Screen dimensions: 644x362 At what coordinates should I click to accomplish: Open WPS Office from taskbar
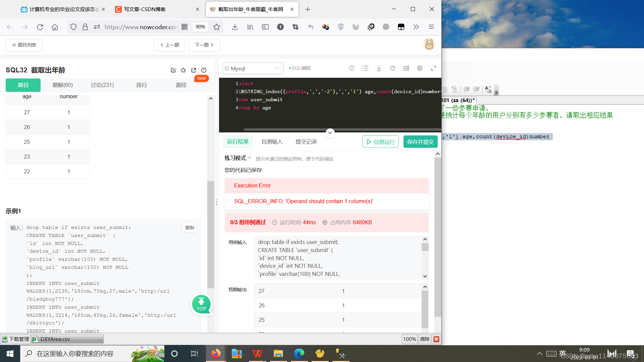tap(257, 354)
